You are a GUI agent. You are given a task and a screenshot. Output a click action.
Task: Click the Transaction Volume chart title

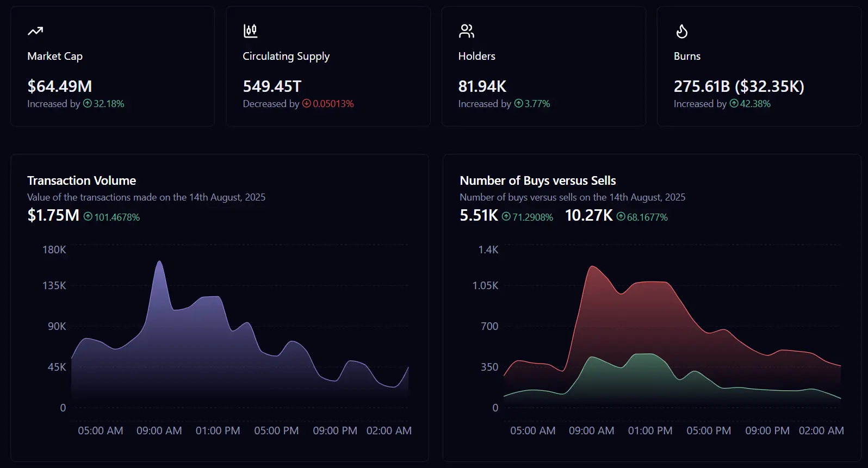pyautogui.click(x=82, y=180)
